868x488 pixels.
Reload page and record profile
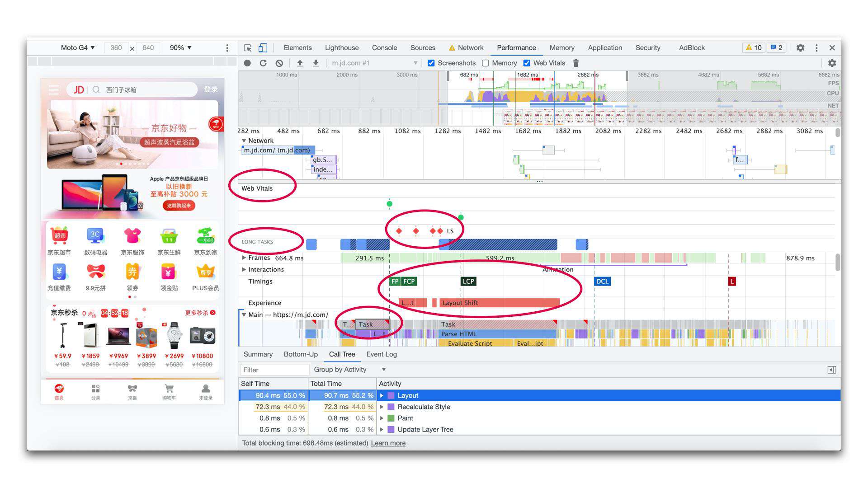(x=263, y=63)
